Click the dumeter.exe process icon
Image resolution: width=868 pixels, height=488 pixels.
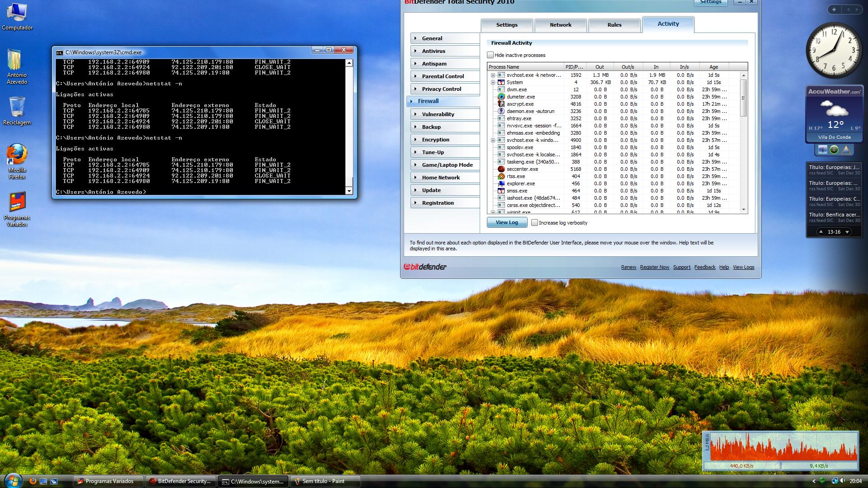click(x=501, y=97)
